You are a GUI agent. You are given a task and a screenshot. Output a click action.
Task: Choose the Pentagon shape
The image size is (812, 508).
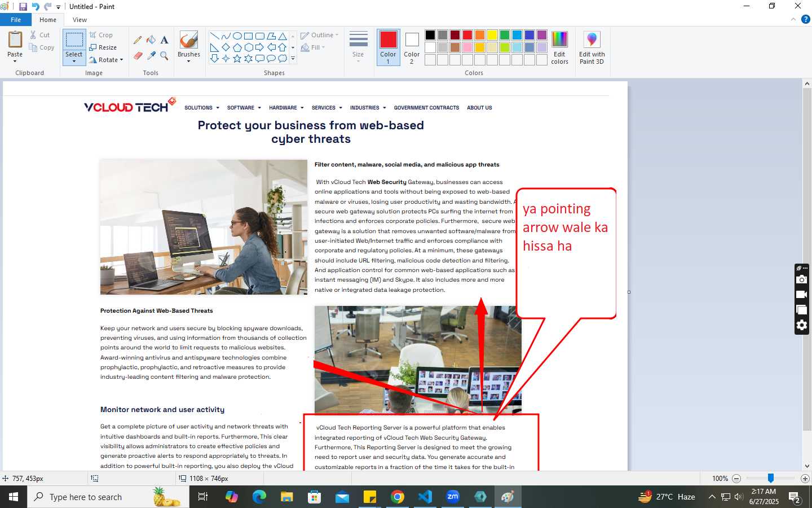(x=237, y=47)
